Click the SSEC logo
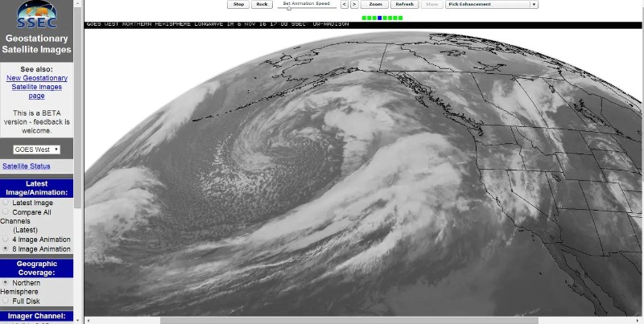The image size is (644, 324). tap(36, 14)
